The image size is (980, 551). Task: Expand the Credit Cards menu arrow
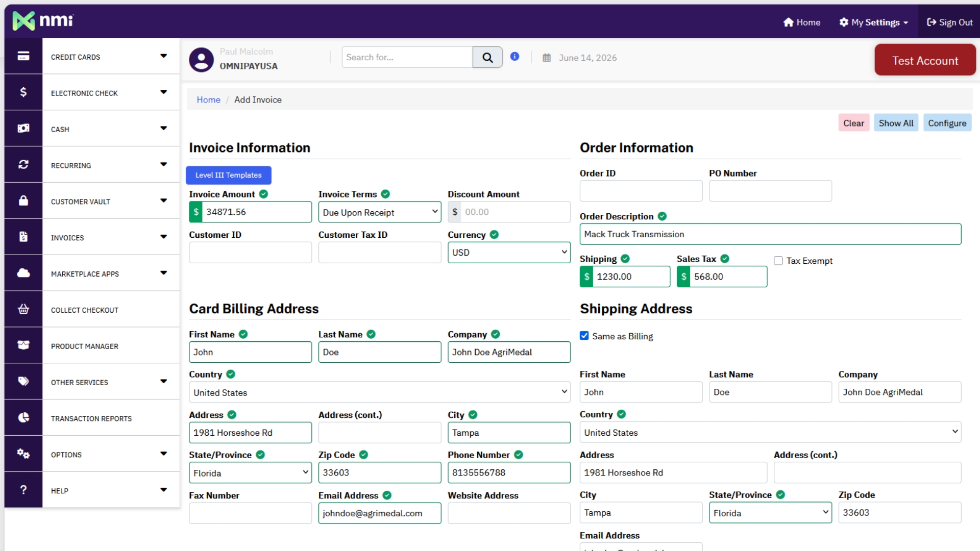click(x=163, y=56)
